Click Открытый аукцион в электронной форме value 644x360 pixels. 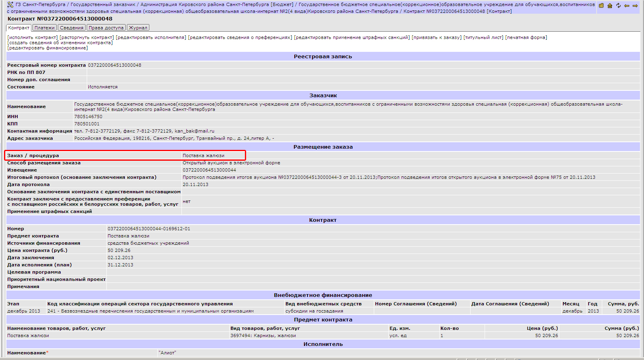tap(231, 163)
